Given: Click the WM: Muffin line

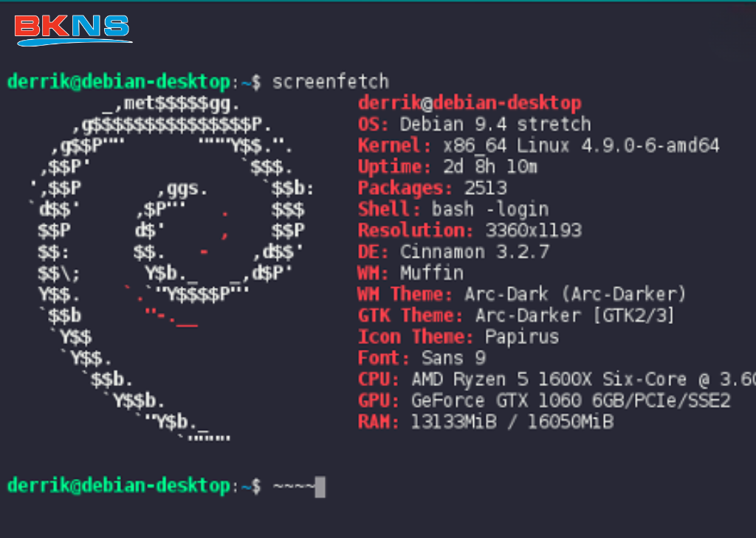Looking at the screenshot, I should click(x=410, y=273).
